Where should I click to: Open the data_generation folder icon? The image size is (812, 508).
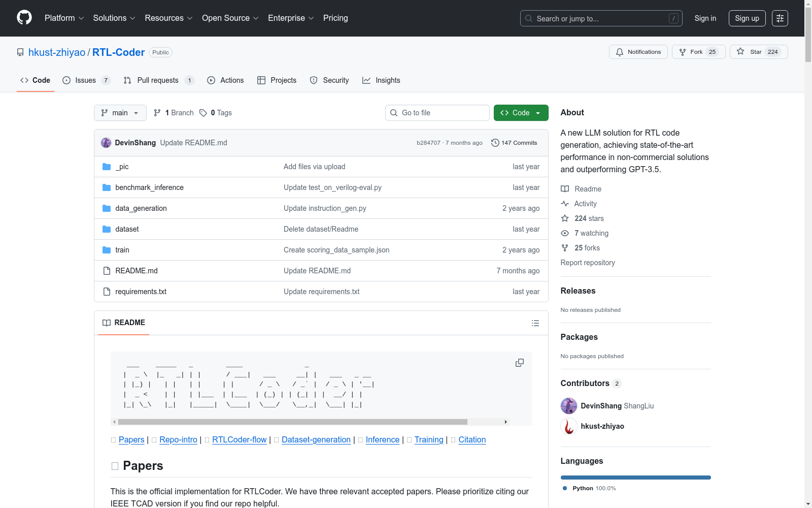(107, 208)
